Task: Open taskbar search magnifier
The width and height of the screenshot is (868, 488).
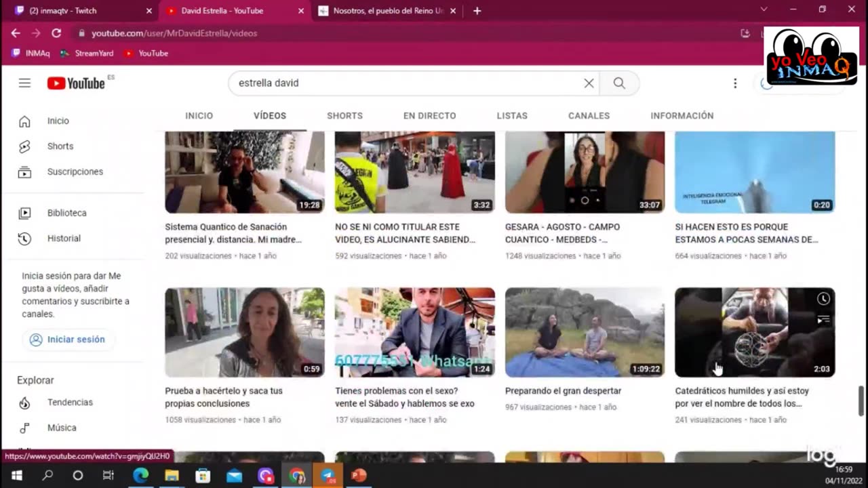Action: pyautogui.click(x=47, y=476)
